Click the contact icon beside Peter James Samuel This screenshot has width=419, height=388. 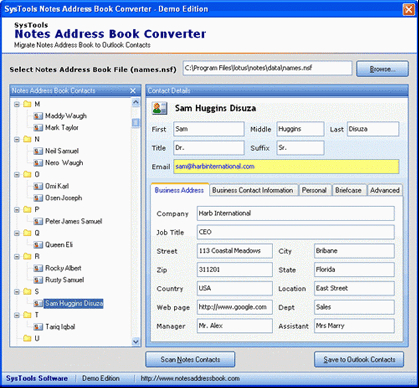pyautogui.click(x=38, y=221)
